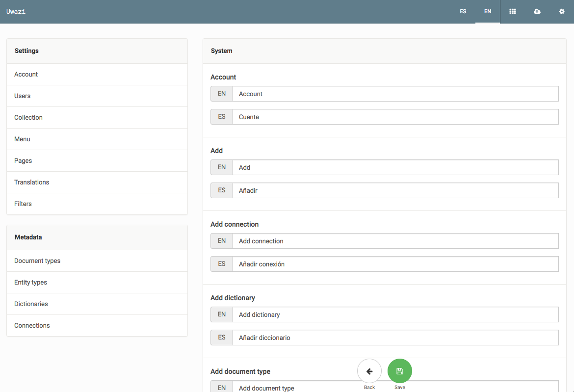Click the Spanish field containing Cuenta

coord(395,117)
